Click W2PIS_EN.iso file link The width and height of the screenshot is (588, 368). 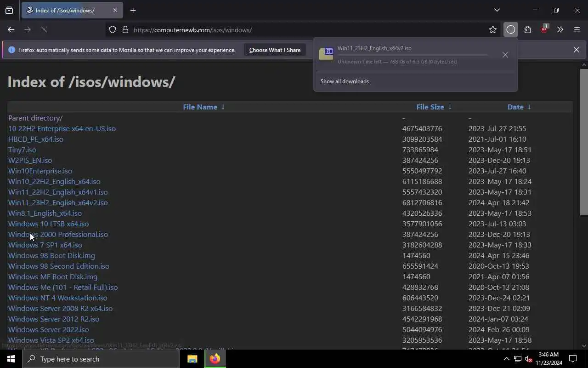click(30, 161)
